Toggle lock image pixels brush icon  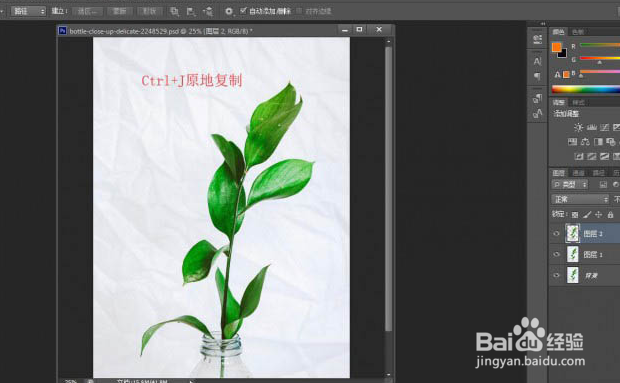[587, 215]
